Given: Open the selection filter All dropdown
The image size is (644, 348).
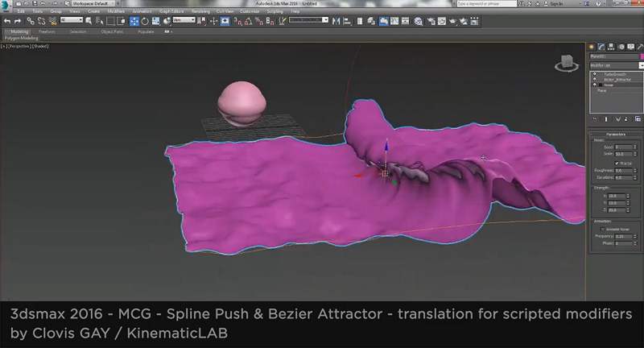Looking at the screenshot, I should pos(72,19).
